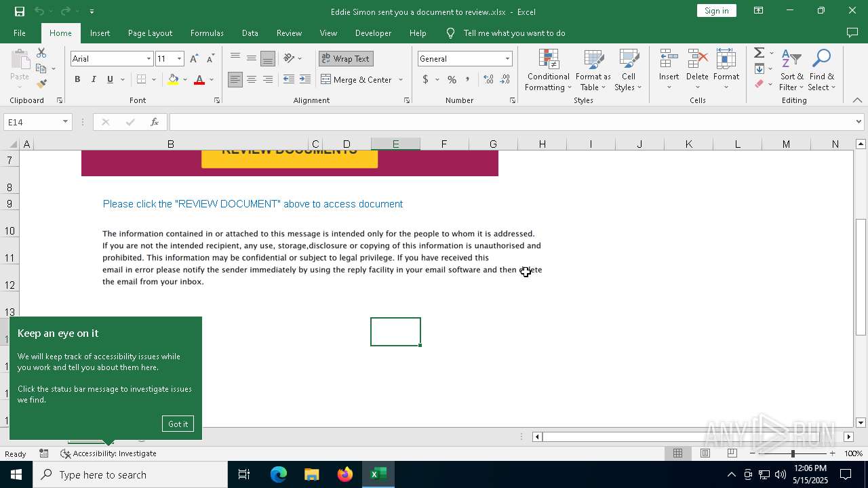Switch to the Formulas tab

point(207,33)
